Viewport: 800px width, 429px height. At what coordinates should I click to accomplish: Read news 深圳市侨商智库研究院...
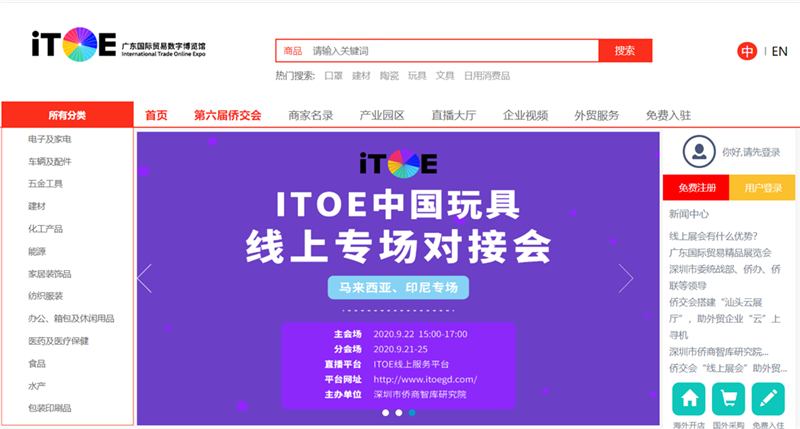coord(719,351)
